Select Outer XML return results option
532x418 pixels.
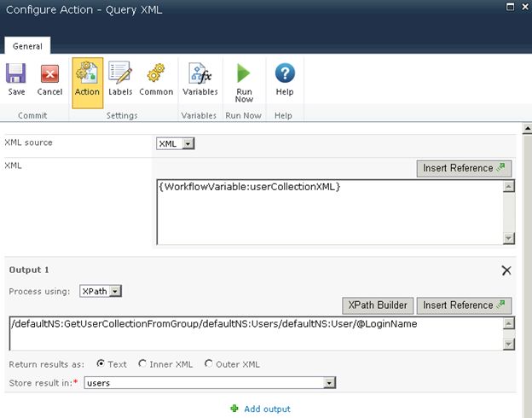(209, 363)
